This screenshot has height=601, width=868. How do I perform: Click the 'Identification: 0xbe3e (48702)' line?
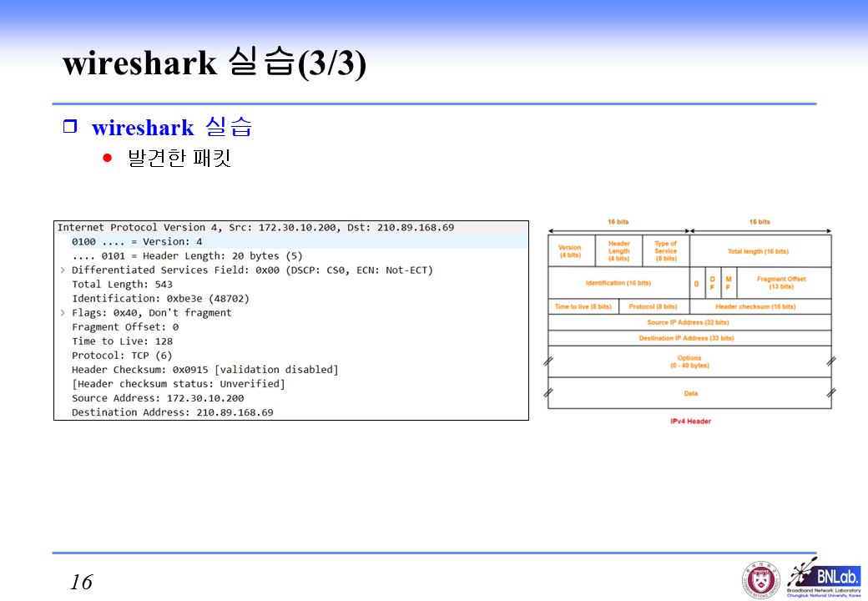pyautogui.click(x=160, y=299)
